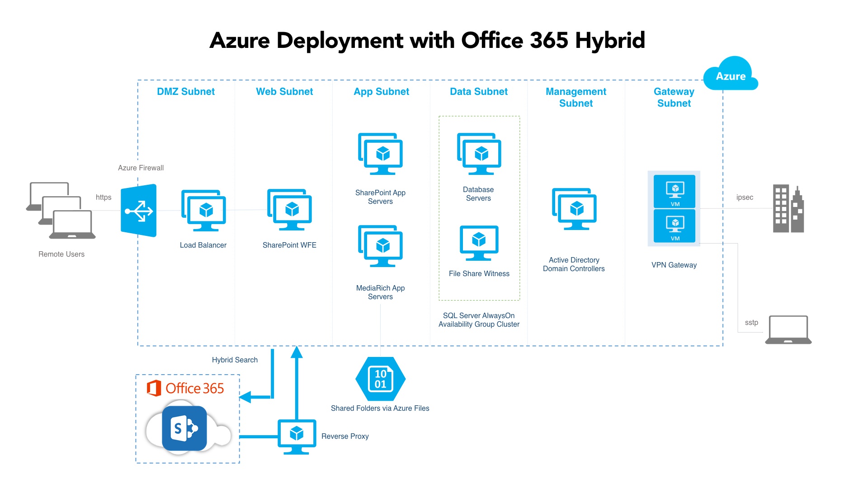
Task: Click the on-premises office building icon
Action: tap(788, 209)
